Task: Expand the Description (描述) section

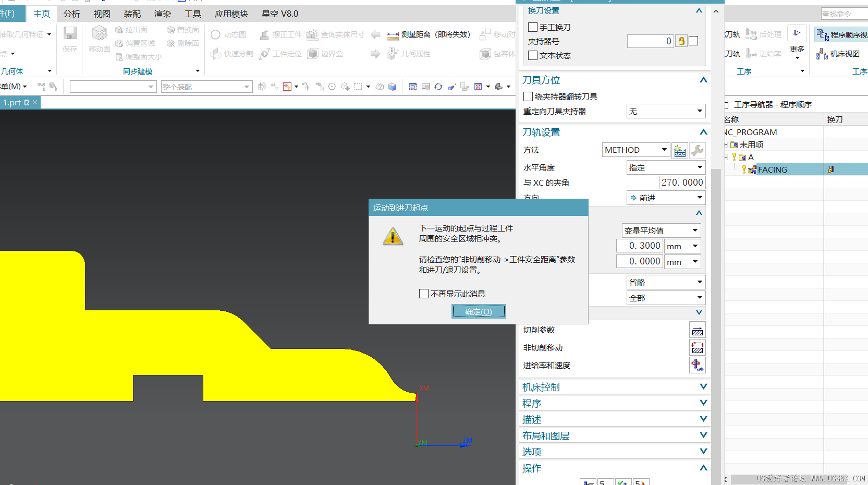Action: 703,419
